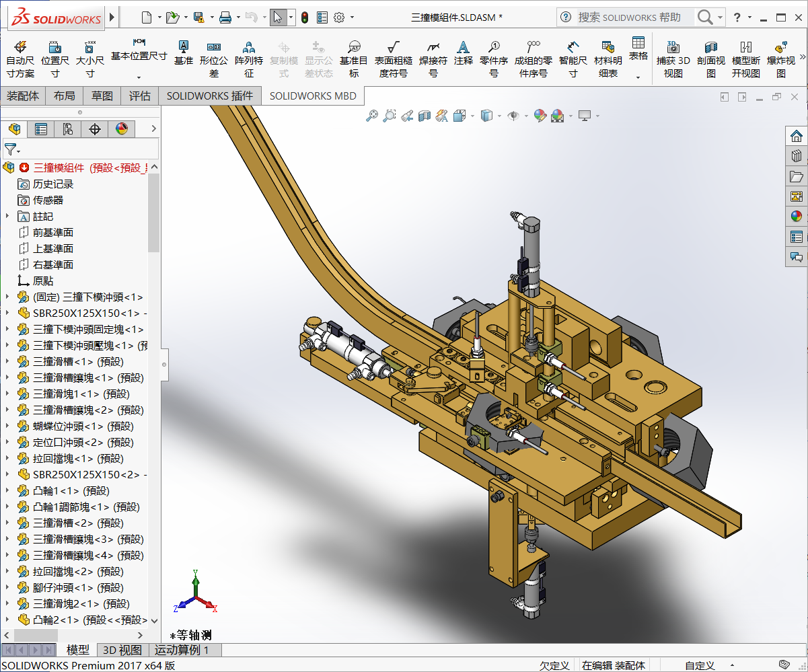The width and height of the screenshot is (808, 672).
Task: Expand the 凸輪1<1> component
Action: click(7, 490)
